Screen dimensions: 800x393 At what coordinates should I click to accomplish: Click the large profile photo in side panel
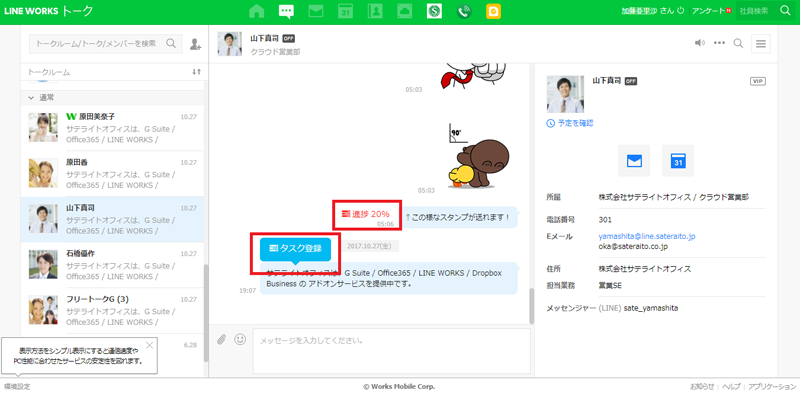point(565,94)
